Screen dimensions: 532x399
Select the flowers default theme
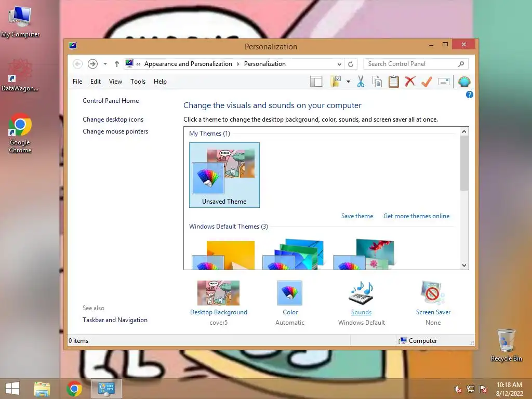click(364, 255)
